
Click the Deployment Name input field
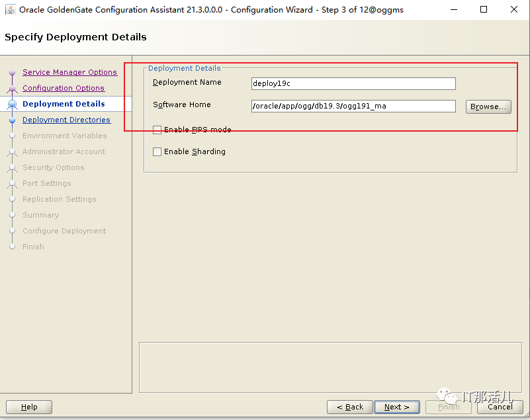click(353, 83)
